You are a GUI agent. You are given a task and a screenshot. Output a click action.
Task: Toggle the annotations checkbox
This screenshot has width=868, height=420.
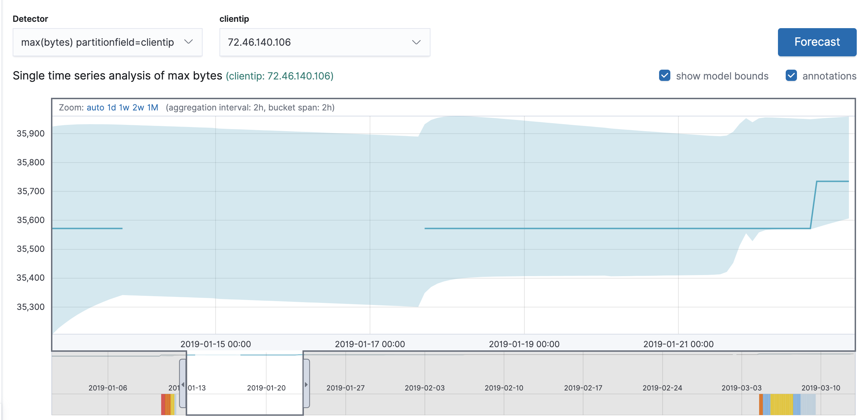coord(791,76)
